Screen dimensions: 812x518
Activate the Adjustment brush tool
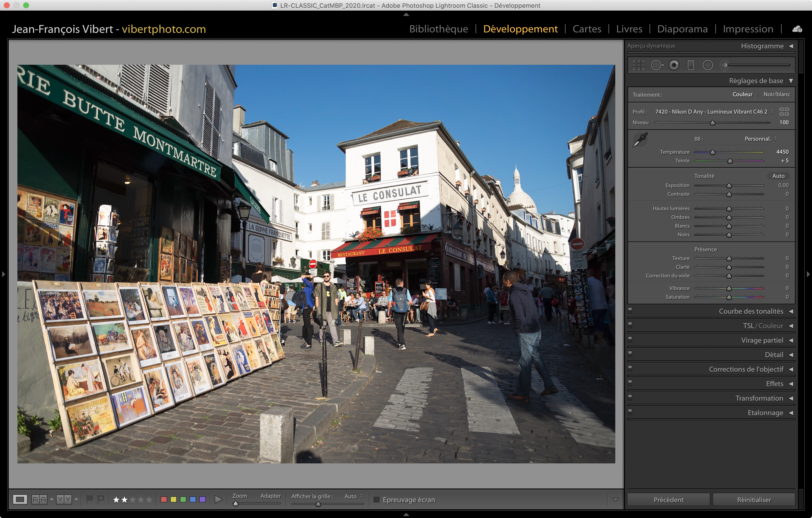725,65
